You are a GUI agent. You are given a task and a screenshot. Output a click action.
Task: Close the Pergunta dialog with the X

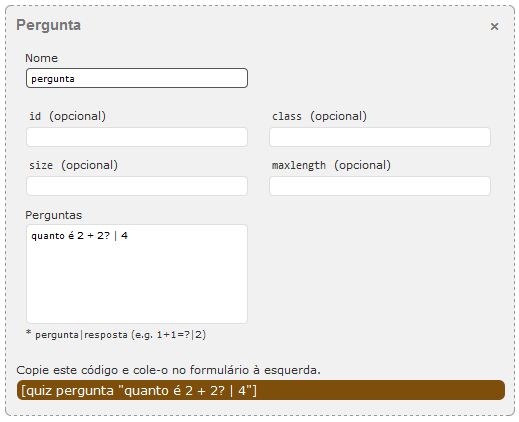(494, 26)
